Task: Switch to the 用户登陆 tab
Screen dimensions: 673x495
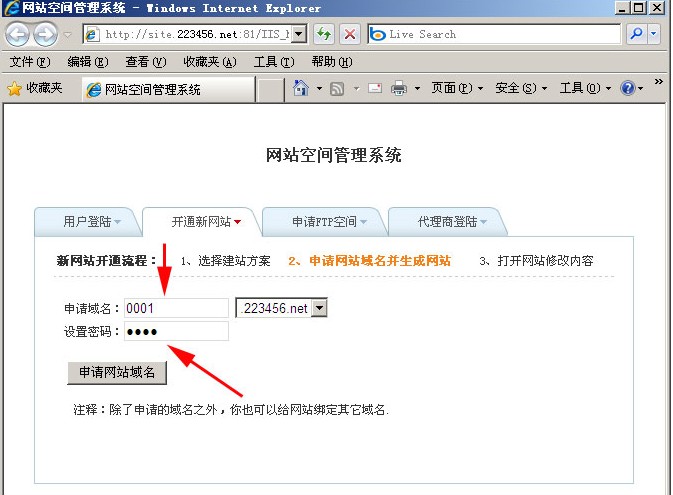Action: point(91,221)
